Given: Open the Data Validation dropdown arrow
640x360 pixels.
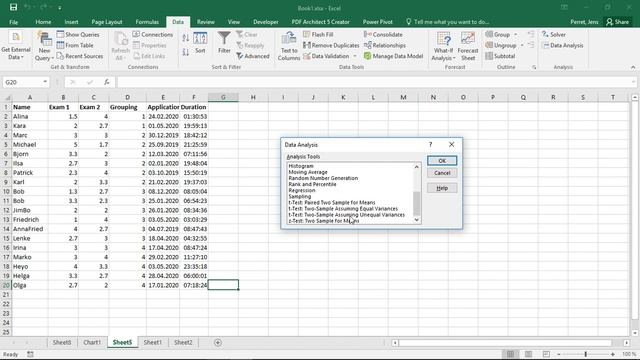Looking at the screenshot, I should pos(355,56).
